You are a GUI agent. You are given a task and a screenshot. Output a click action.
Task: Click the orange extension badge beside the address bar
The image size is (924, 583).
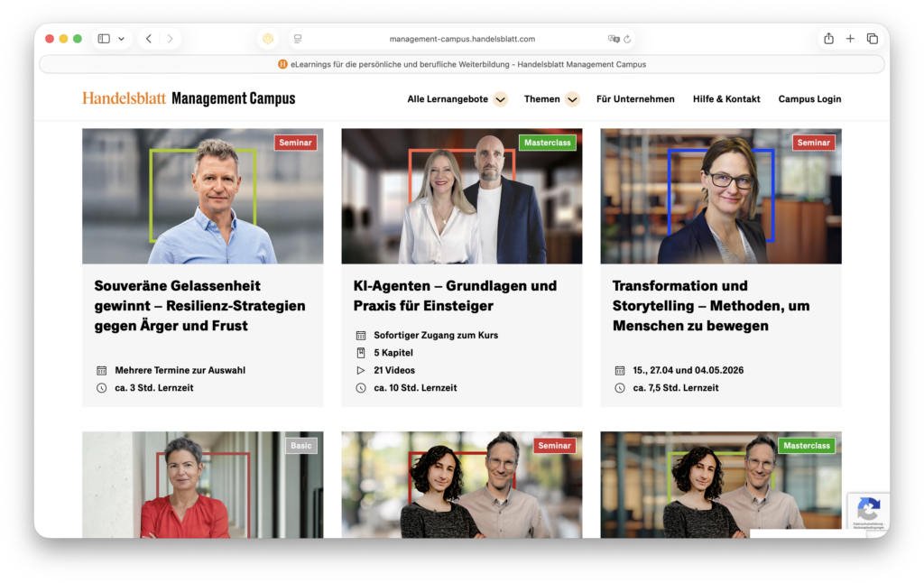coord(268,39)
